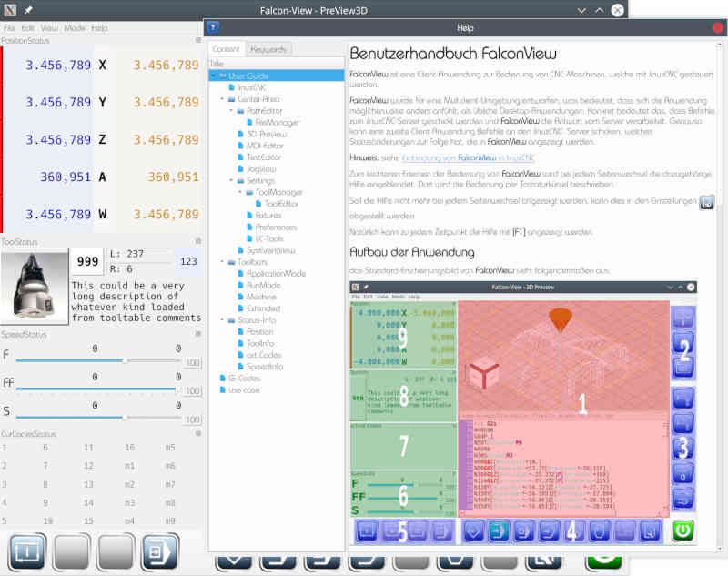Open the G-Codes help topic
The width and height of the screenshot is (728, 576).
[244, 379]
